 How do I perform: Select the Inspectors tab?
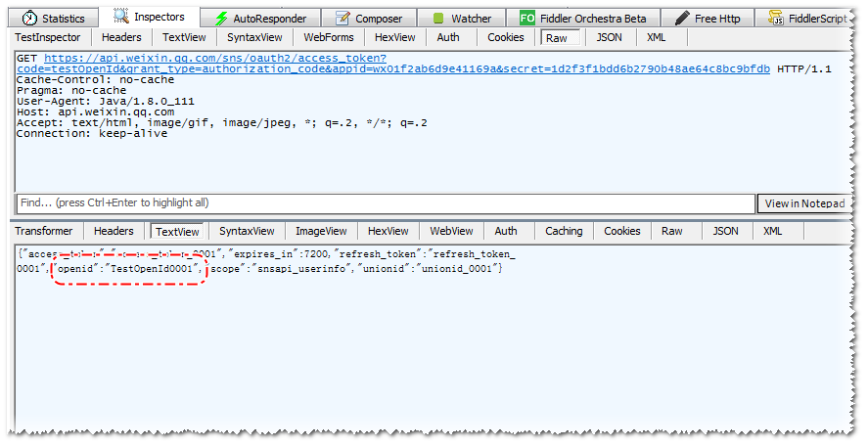(150, 17)
